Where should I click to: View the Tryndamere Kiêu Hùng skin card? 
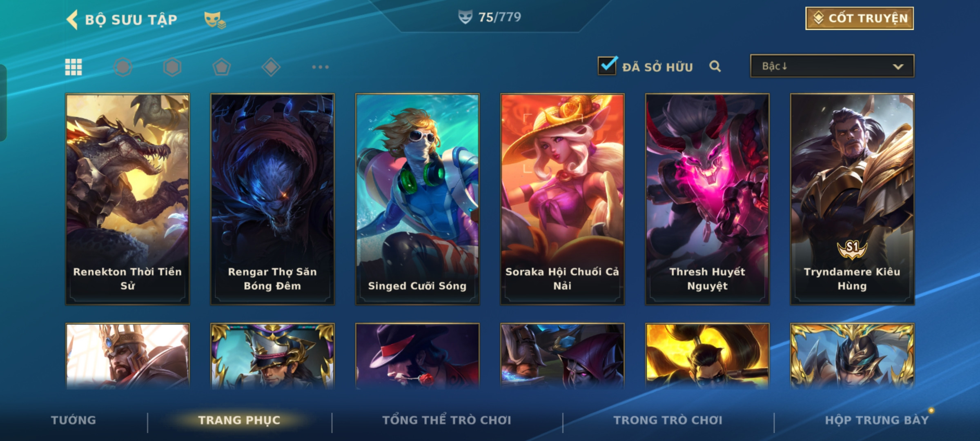852,199
